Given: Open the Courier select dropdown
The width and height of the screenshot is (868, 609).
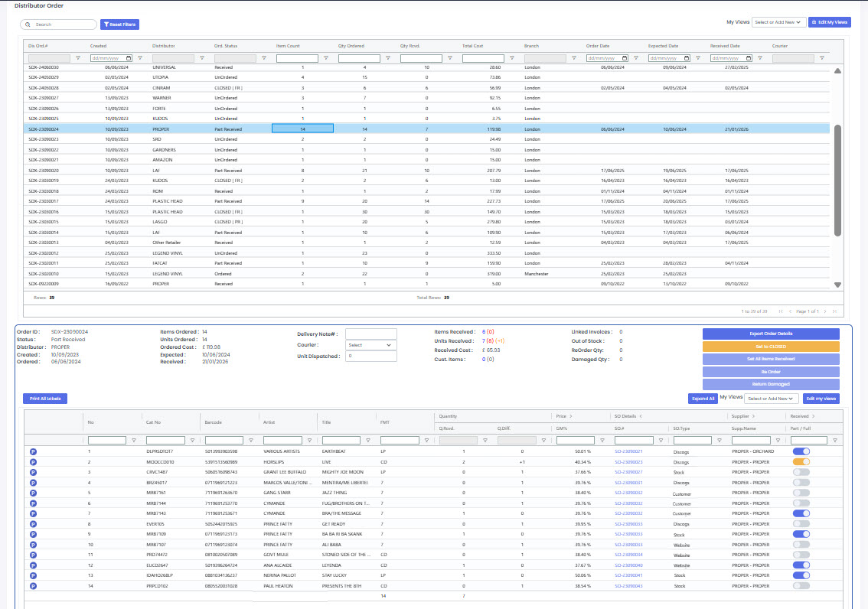Looking at the screenshot, I should (x=371, y=345).
